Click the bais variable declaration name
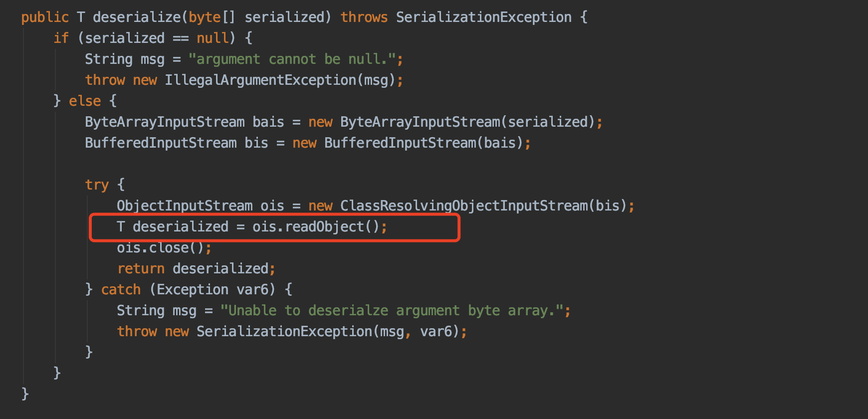 [268, 122]
